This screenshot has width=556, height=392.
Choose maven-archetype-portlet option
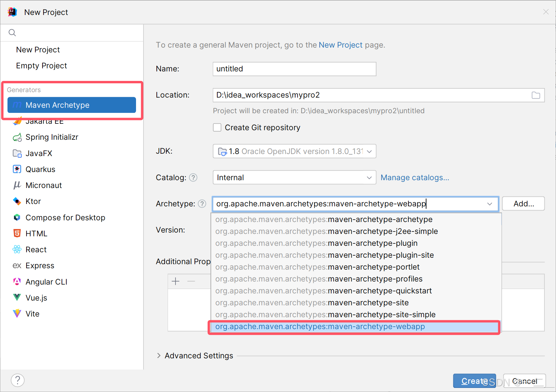pos(356,267)
